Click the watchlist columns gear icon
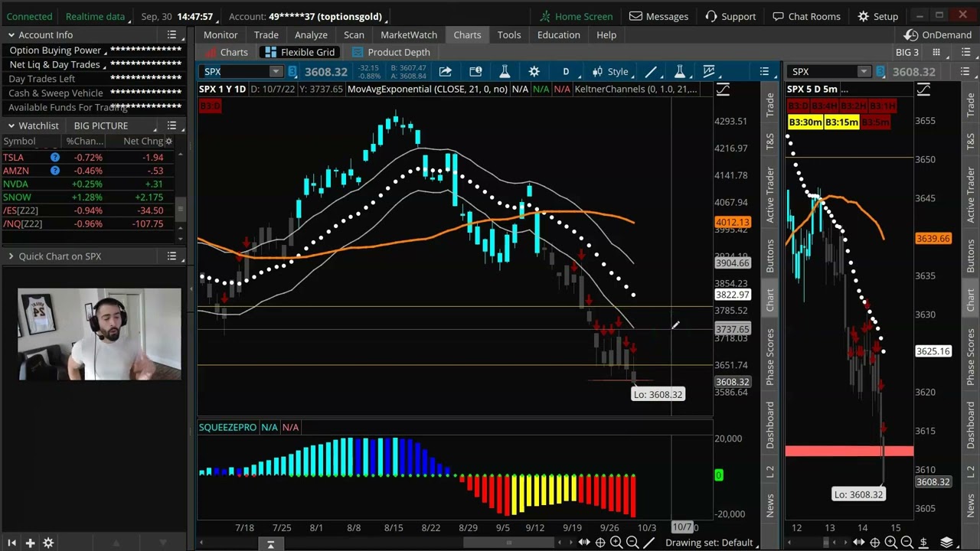Screen dimensions: 980x551 [x=168, y=142]
